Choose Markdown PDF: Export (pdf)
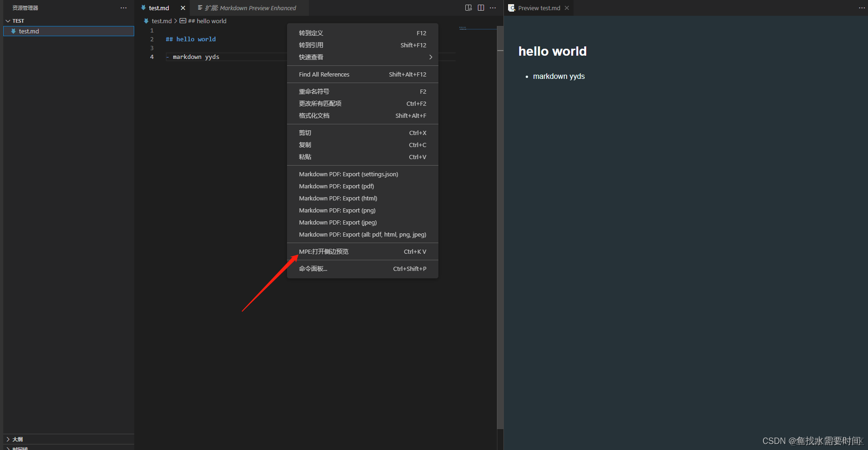This screenshot has height=450, width=868. coord(363,186)
